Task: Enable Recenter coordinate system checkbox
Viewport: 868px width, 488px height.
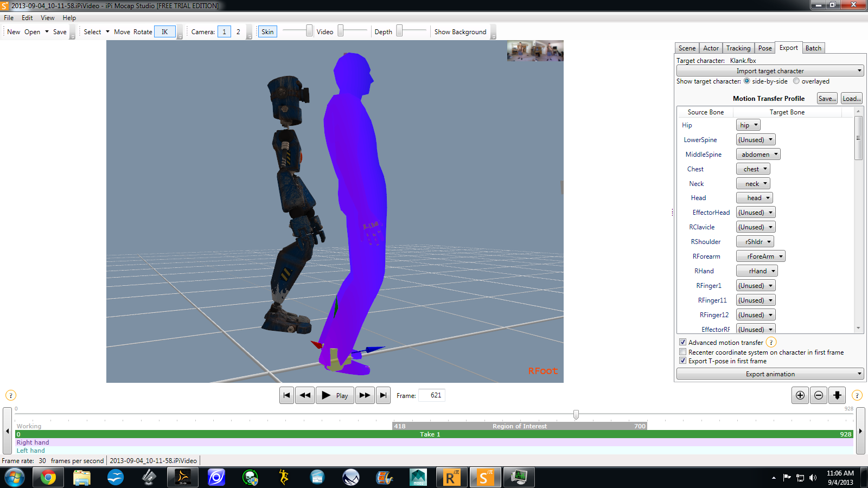Action: tap(683, 352)
